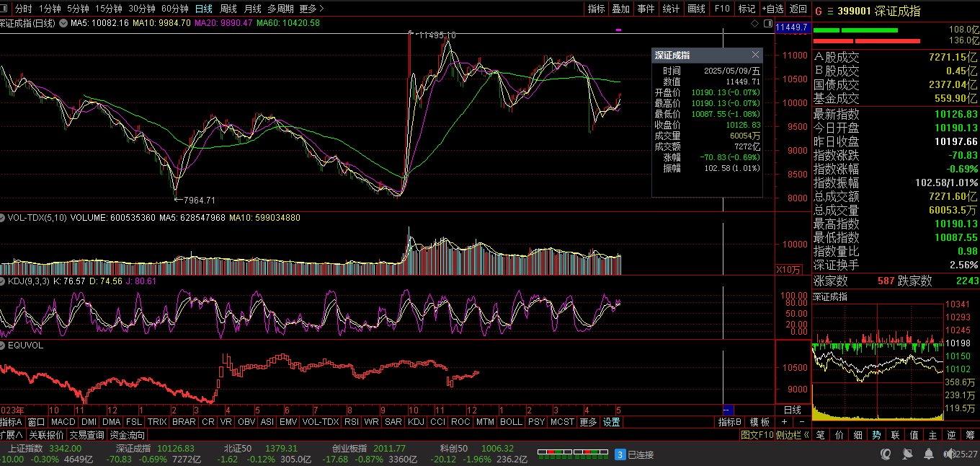Image resolution: width=980 pixels, height=466 pixels.
Task: Select the 价 tab in side panel
Action: [x=838, y=435]
